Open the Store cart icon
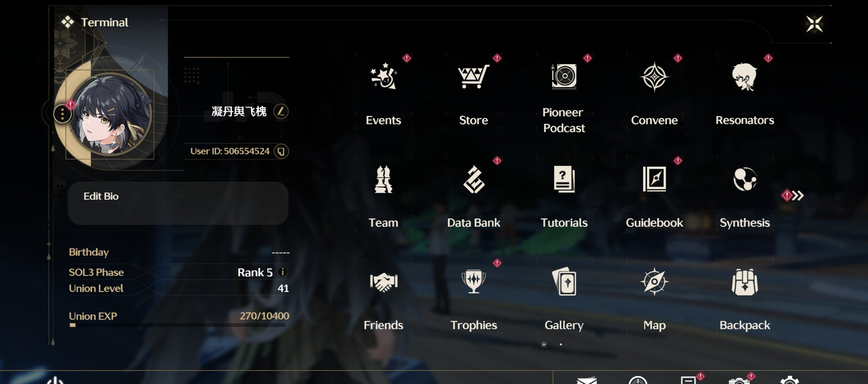Image resolution: width=868 pixels, height=384 pixels. (473, 76)
